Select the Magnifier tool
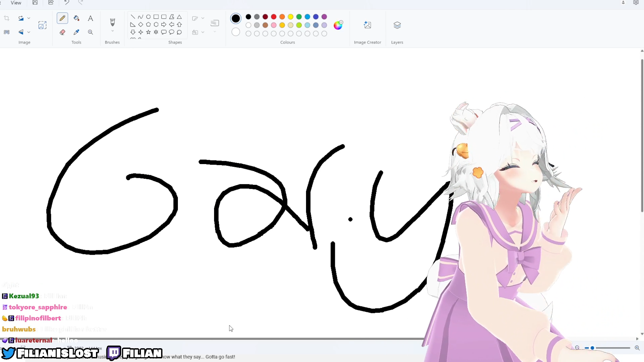This screenshot has height=362, width=644. click(x=90, y=32)
